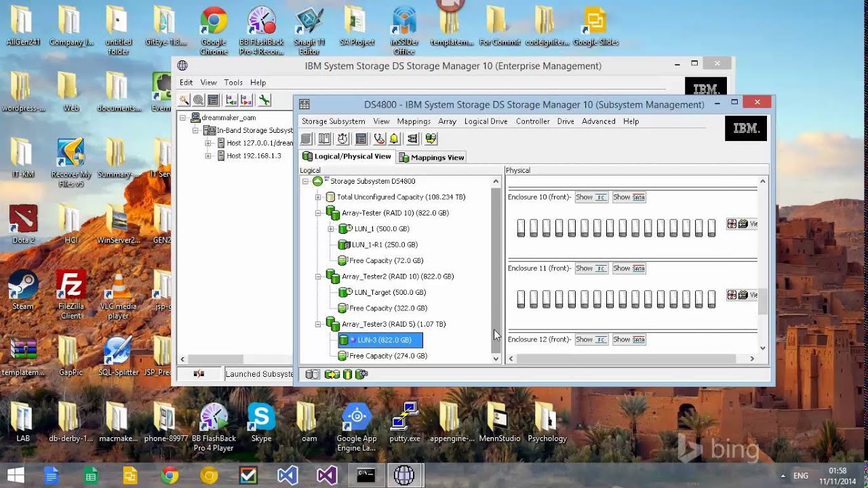Open the Storage Subsystem menu

coord(333,121)
